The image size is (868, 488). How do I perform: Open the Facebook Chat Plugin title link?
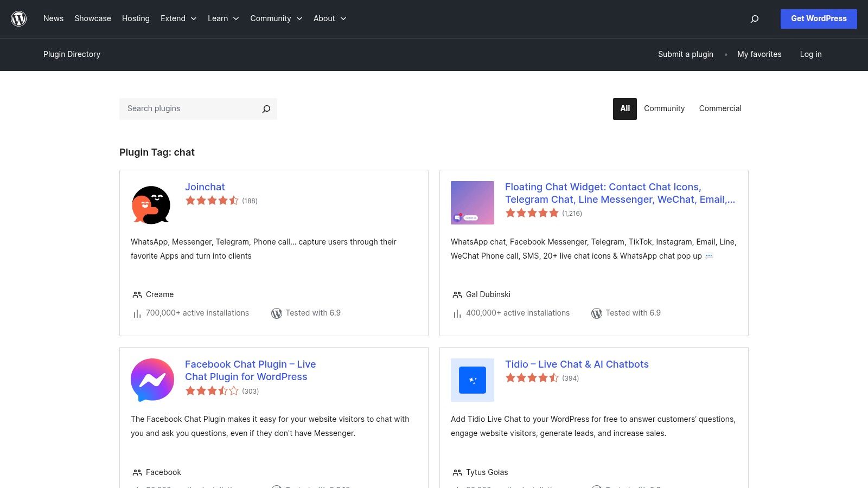250,370
